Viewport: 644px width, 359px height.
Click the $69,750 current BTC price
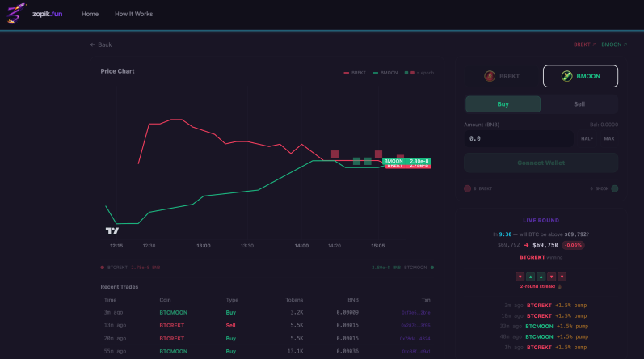tap(545, 245)
